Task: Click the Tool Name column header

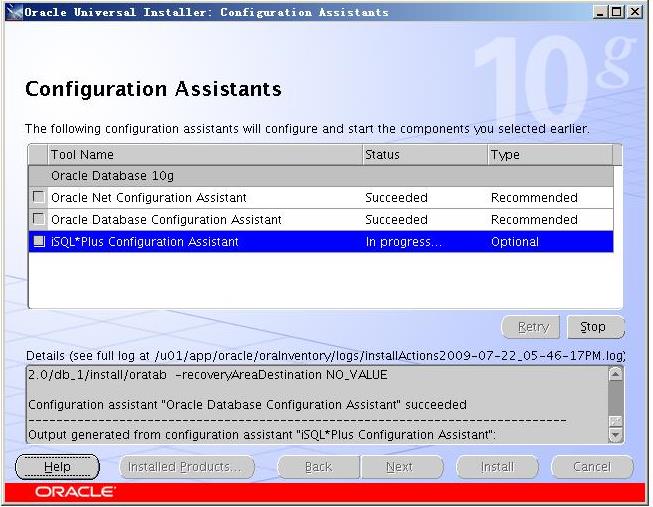Action: click(x=205, y=155)
